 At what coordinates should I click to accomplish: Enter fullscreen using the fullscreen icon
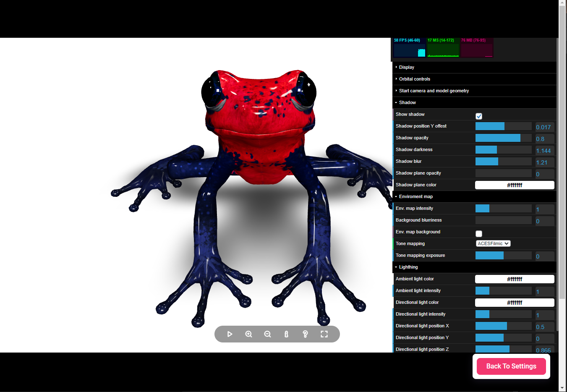click(324, 334)
